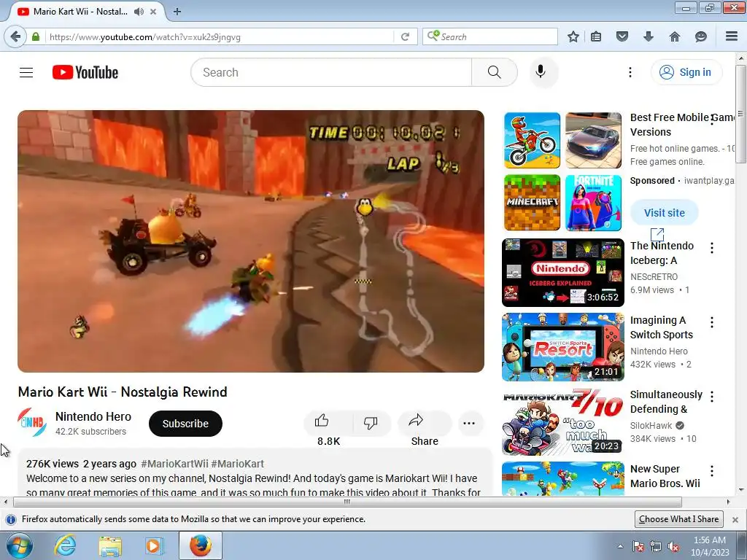Open the Windows Start menu
Screen dimensions: 747x560
click(20, 545)
